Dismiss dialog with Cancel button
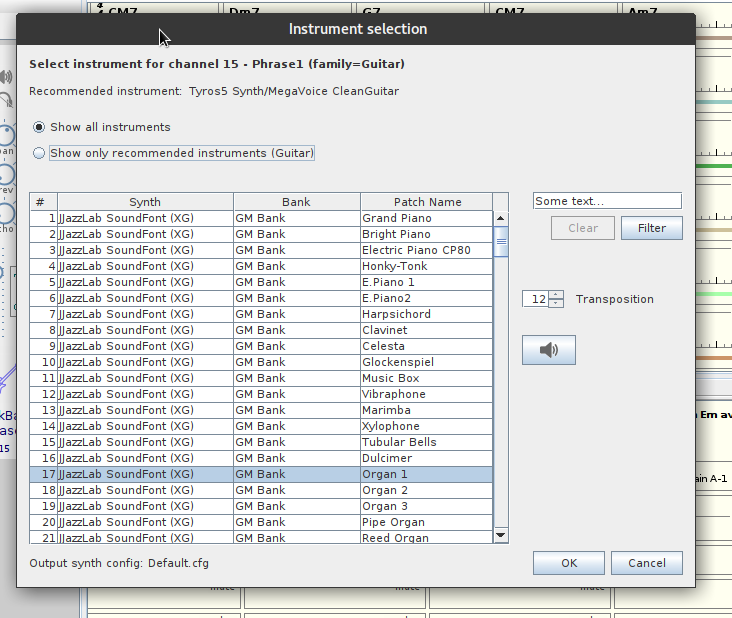Screen dimensions: 732x618 coord(647,563)
